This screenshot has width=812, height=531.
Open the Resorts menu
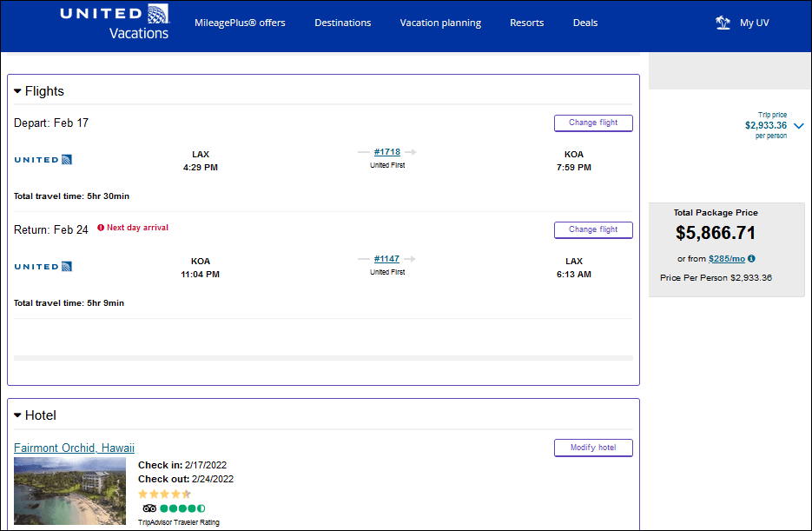[x=526, y=23]
